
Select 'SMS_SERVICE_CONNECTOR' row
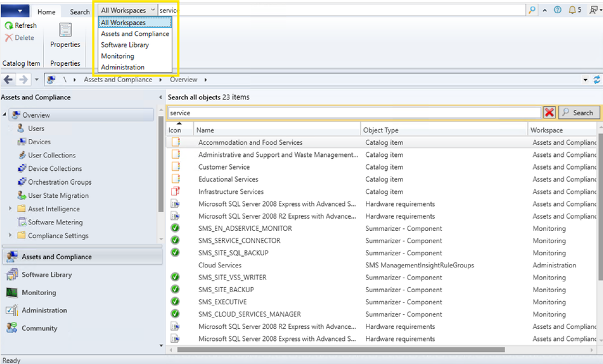381,240
